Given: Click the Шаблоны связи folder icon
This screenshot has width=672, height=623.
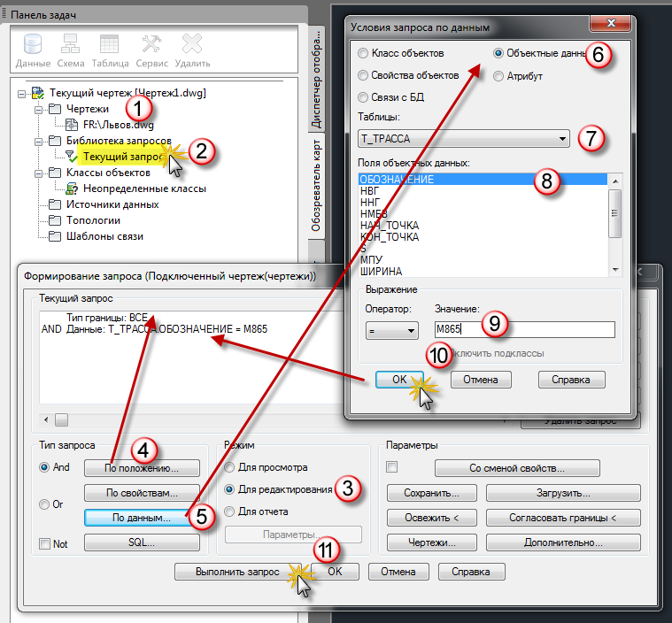Looking at the screenshot, I should click(x=55, y=236).
